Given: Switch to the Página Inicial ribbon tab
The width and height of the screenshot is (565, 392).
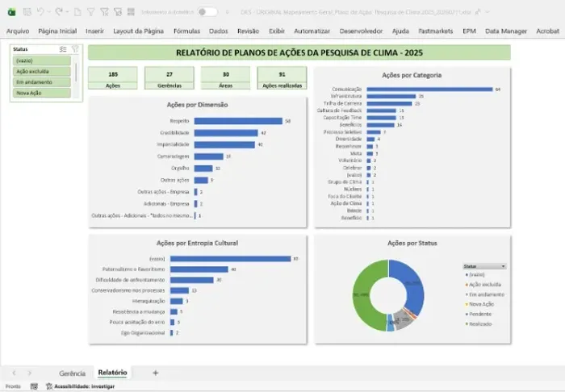Looking at the screenshot, I should pos(57,31).
